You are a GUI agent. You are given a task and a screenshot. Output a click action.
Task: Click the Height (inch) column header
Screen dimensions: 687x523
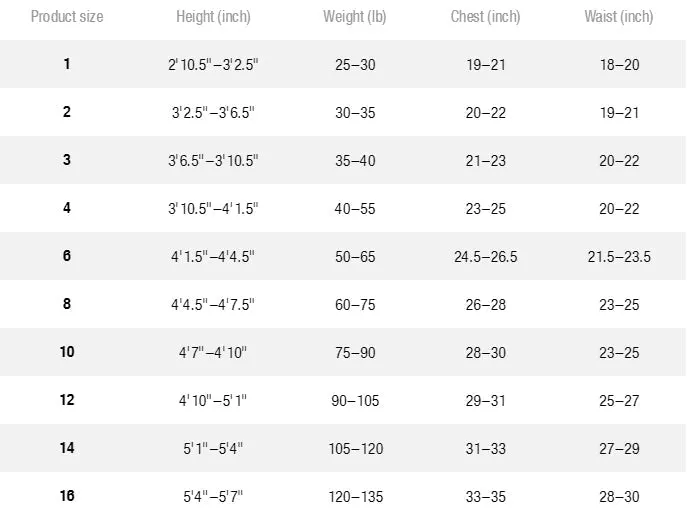[213, 17]
